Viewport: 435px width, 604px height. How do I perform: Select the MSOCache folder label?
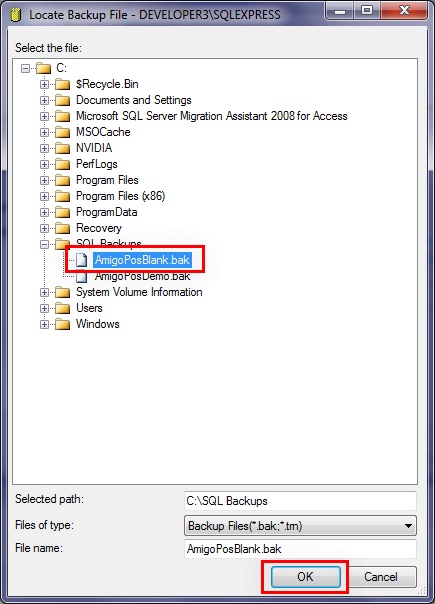(103, 132)
